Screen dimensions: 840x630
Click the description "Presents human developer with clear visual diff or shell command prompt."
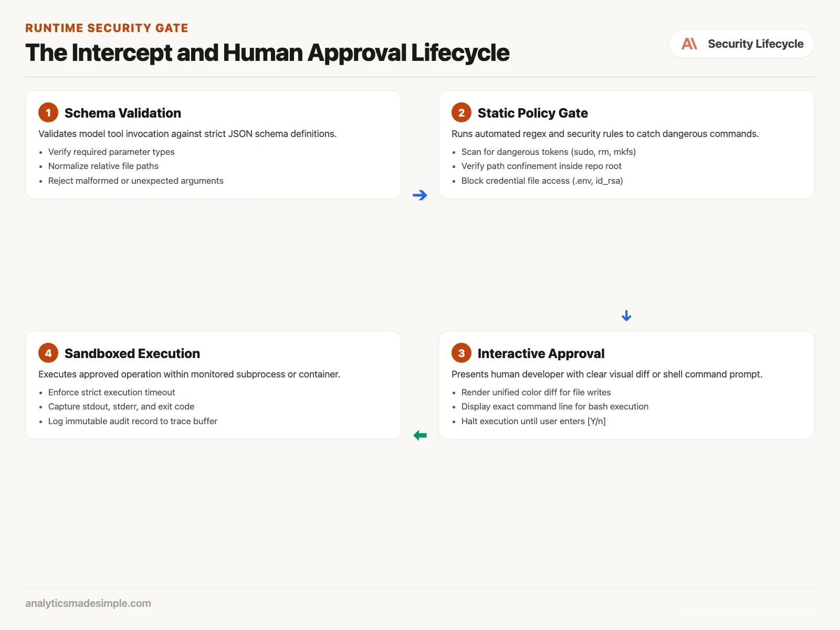click(607, 374)
